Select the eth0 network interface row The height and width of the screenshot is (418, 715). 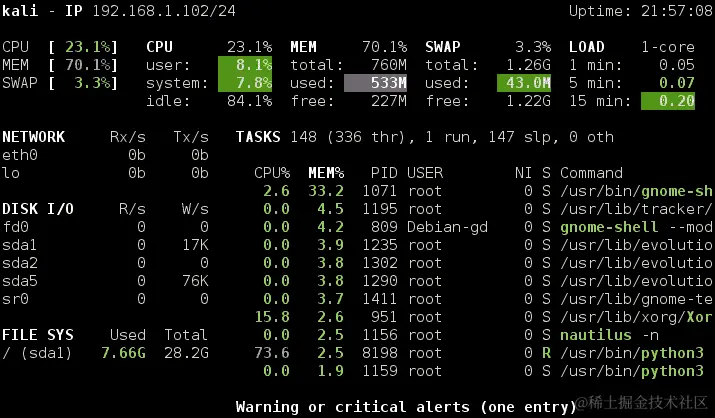(105, 155)
